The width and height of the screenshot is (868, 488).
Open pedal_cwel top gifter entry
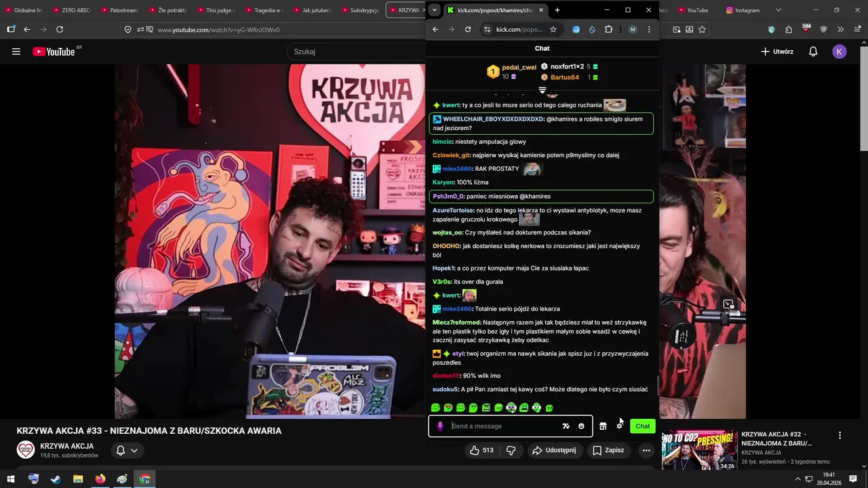[512, 71]
